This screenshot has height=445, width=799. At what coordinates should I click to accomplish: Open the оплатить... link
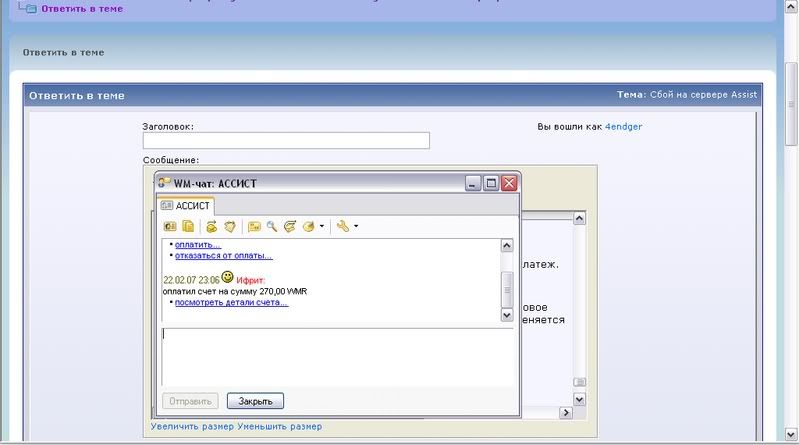click(198, 245)
